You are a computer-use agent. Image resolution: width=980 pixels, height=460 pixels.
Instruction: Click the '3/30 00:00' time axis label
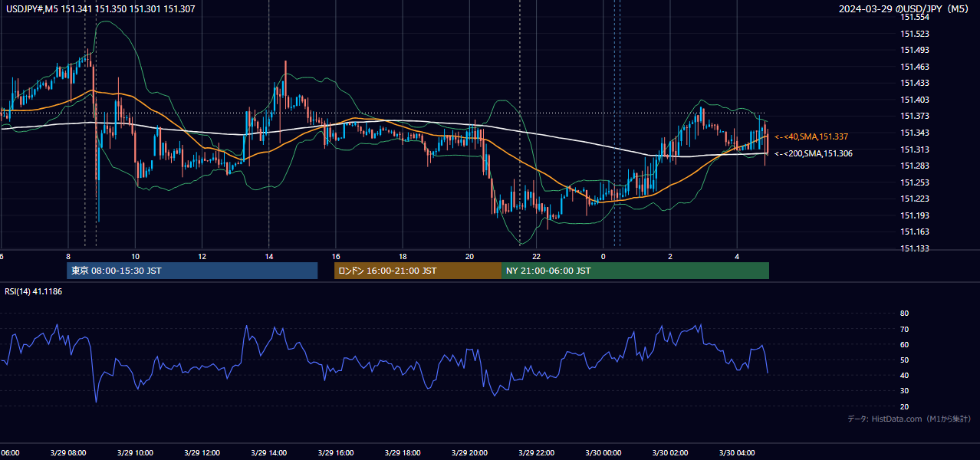tap(603, 452)
